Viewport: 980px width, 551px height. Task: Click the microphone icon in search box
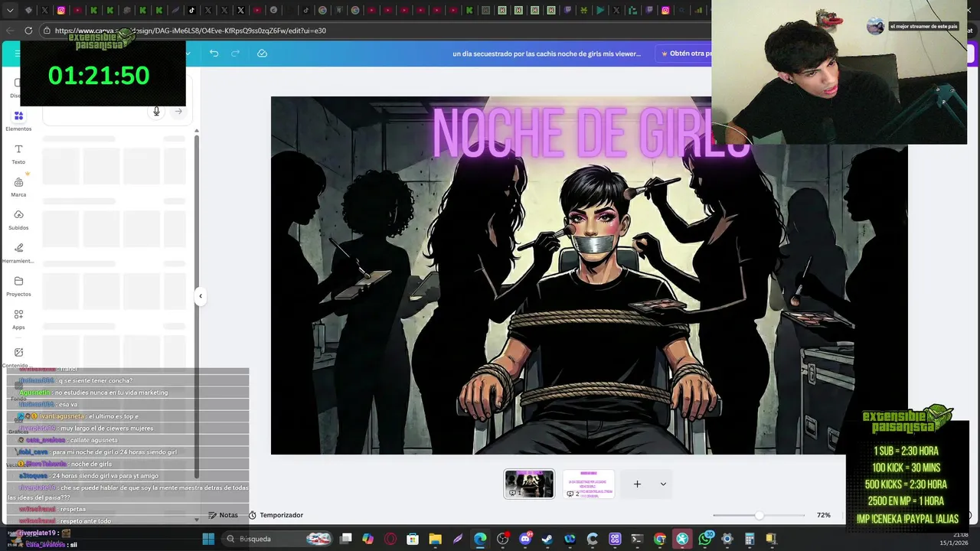156,112
